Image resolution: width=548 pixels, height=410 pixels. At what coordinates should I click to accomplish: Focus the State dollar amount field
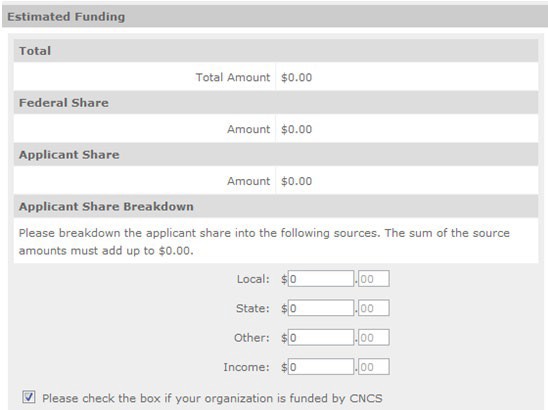(321, 308)
